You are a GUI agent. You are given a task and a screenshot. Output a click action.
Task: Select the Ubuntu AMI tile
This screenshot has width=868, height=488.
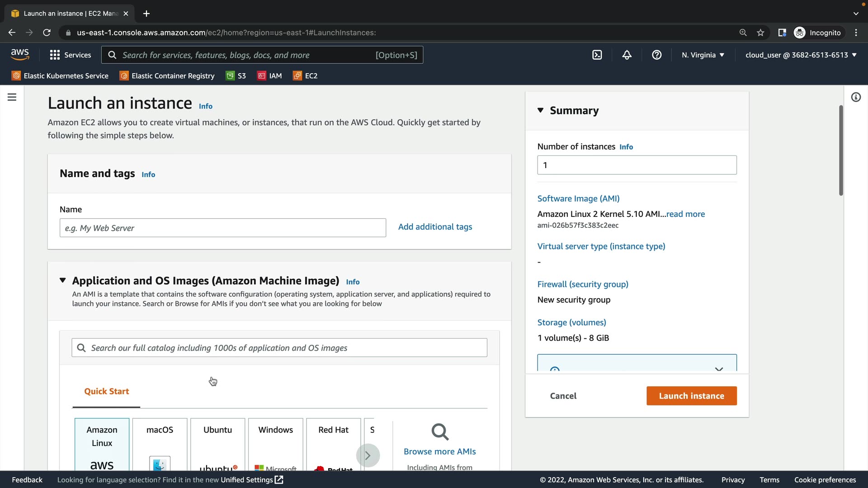(217, 444)
